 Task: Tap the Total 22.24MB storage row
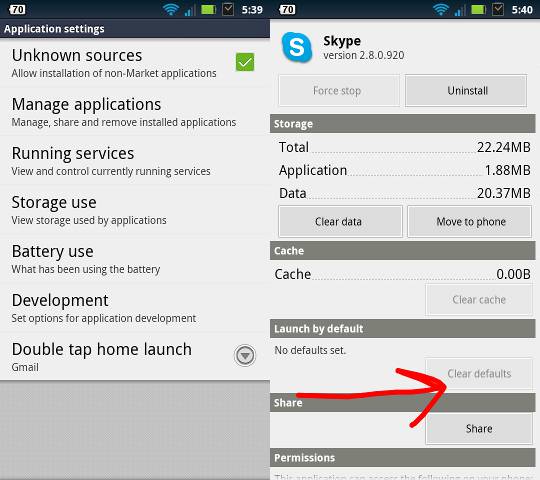point(404,147)
